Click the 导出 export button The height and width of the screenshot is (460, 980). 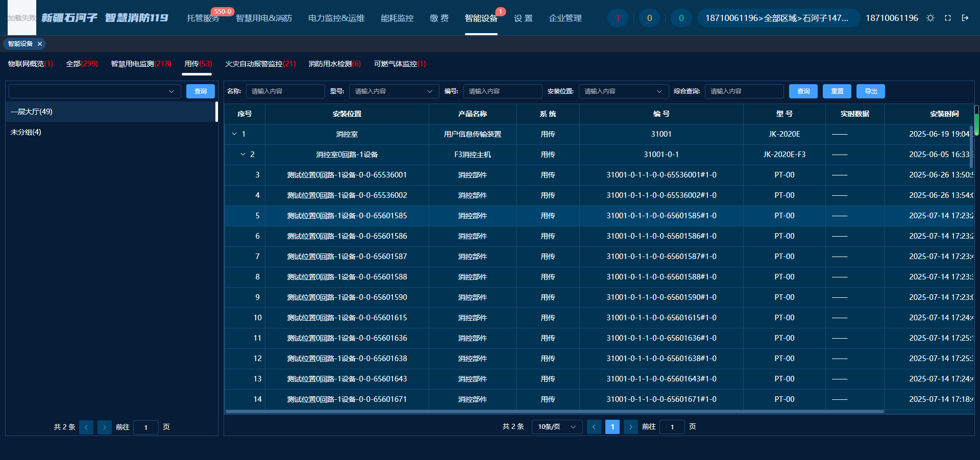tap(870, 91)
